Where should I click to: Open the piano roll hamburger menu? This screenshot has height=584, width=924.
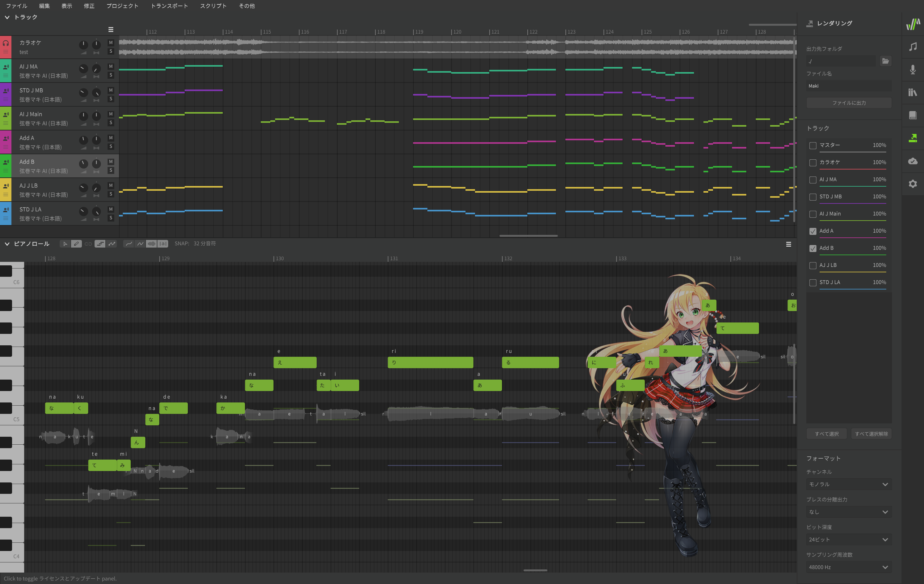point(789,244)
